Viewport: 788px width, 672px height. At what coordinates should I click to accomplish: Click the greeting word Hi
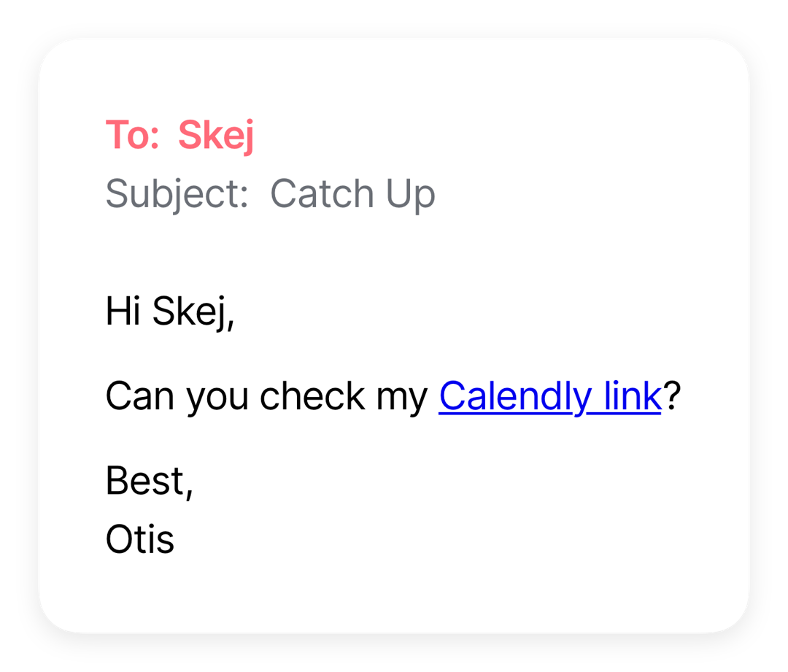point(123,311)
